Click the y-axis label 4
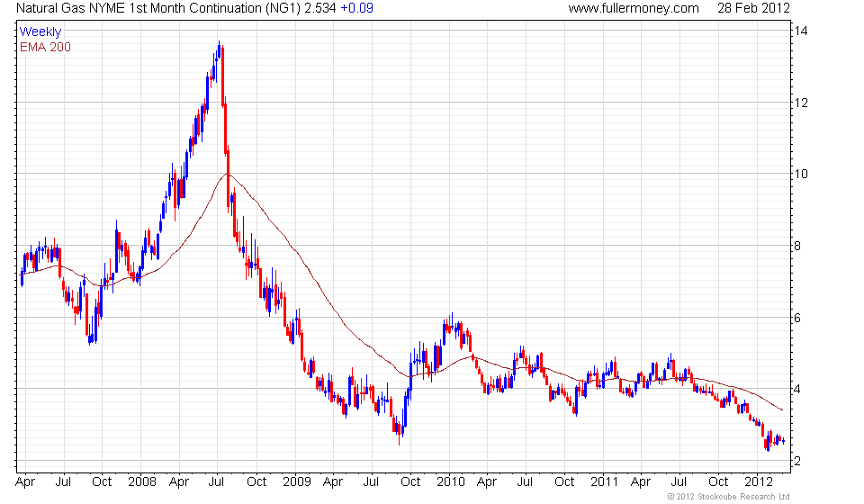The width and height of the screenshot is (864, 504). (797, 390)
